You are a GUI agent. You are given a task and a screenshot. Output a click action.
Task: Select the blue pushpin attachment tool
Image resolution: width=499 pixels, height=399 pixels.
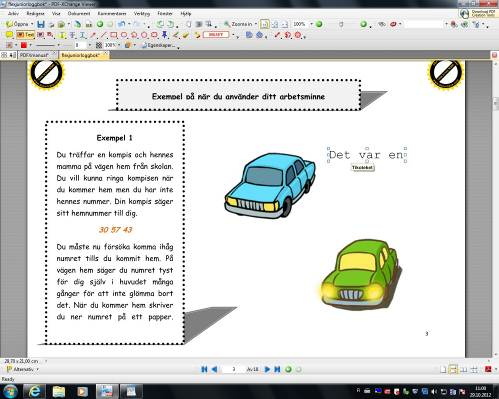[x=165, y=35]
